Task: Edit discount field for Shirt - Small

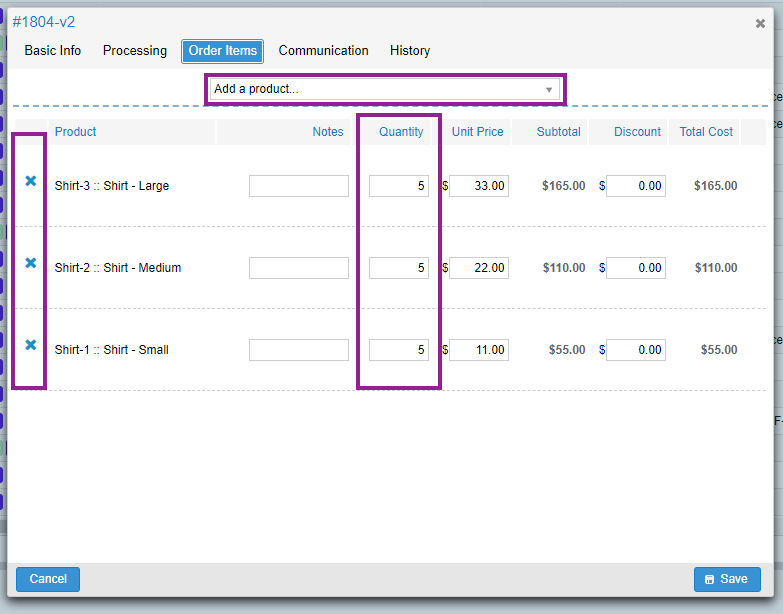Action: pyautogui.click(x=636, y=349)
